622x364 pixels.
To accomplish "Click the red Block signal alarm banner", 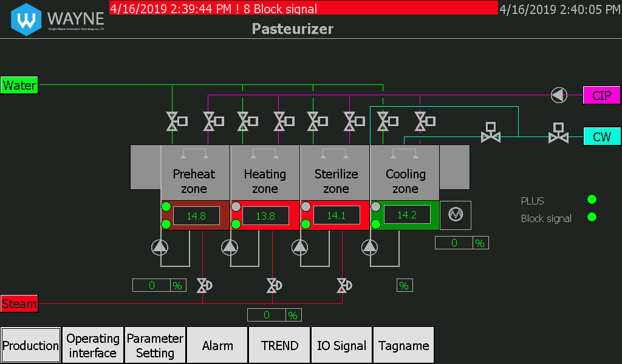I will coord(304,8).
